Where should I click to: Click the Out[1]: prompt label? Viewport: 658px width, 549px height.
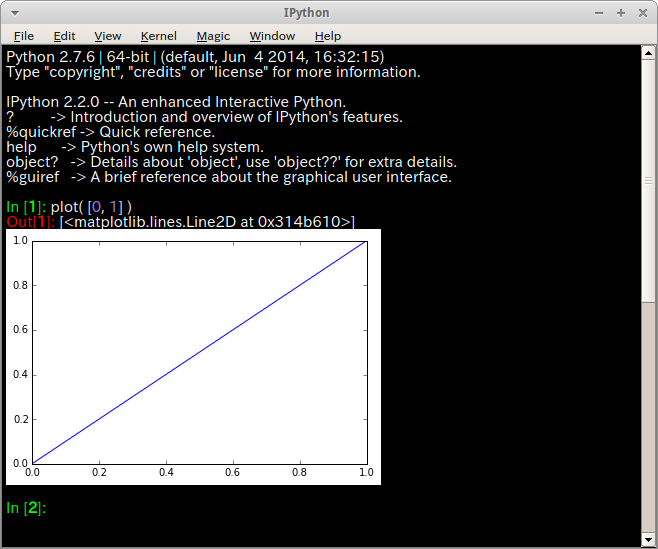pos(30,222)
